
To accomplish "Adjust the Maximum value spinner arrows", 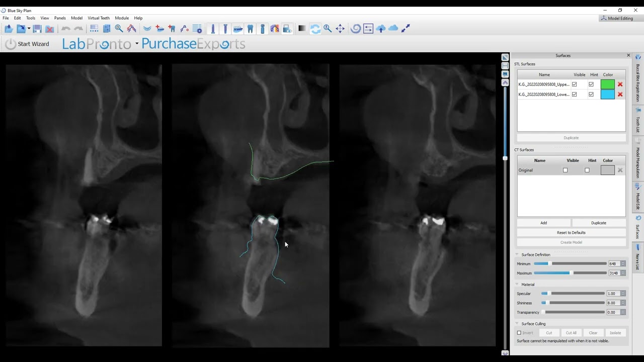I will [623, 273].
